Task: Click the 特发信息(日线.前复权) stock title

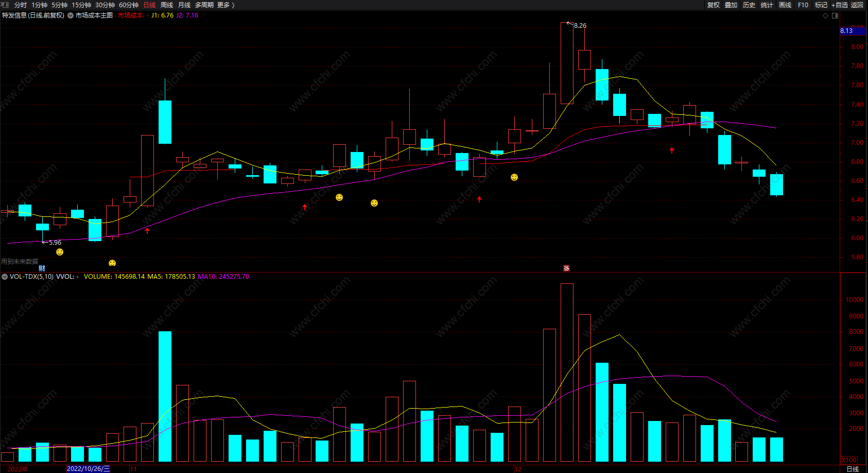Action: tap(33, 15)
